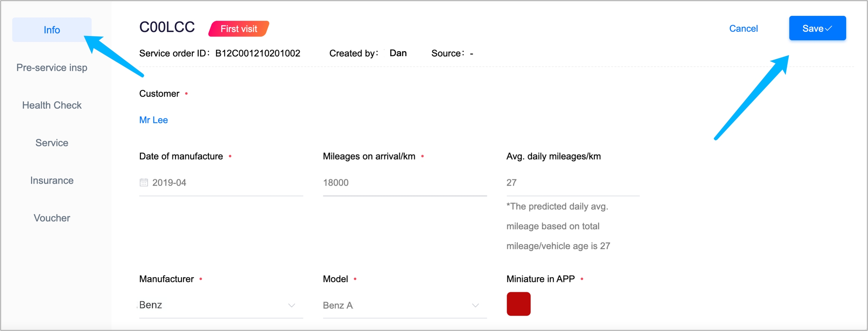Click the First visit badge
This screenshot has height=331, width=868.
[238, 29]
